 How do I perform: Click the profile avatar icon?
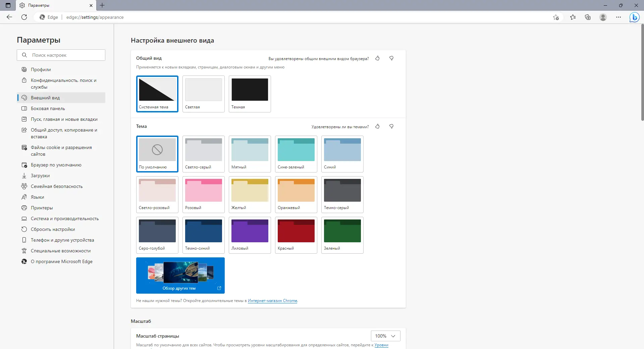tap(603, 17)
